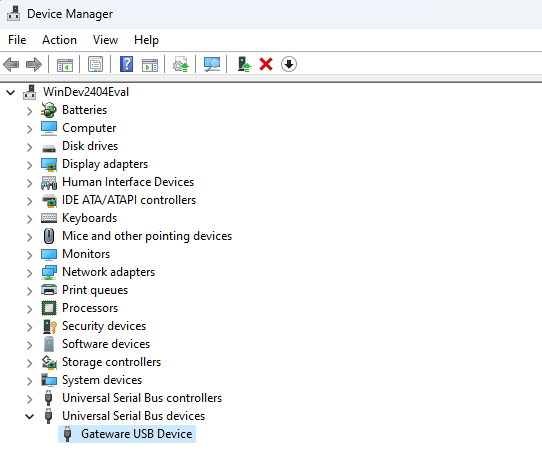Expand the Storage controllers category
542x455 pixels.
pos(29,362)
